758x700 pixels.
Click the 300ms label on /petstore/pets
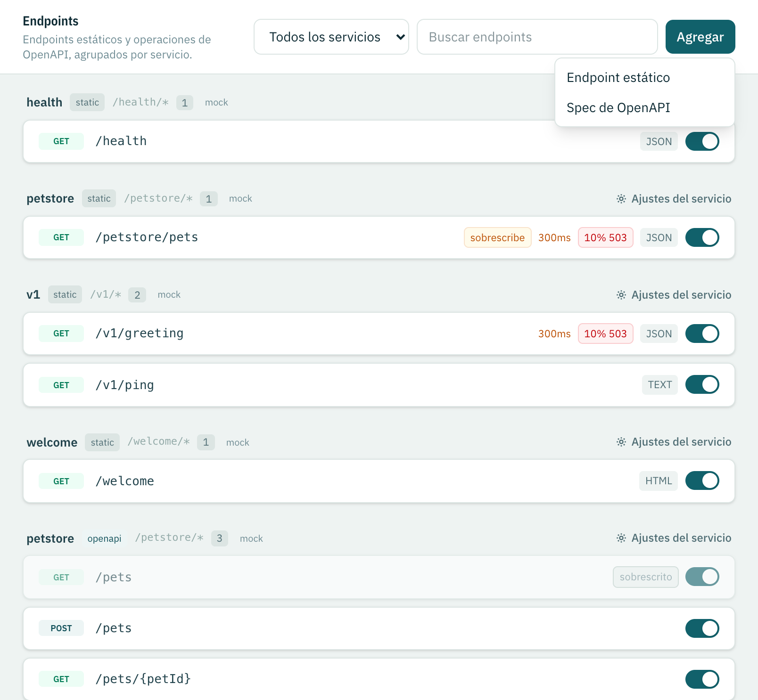coord(554,237)
